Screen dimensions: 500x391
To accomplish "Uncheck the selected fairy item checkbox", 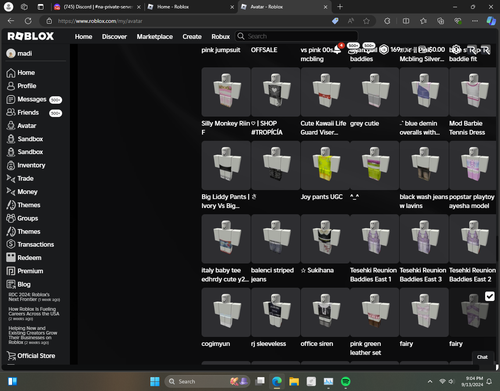I will click(x=489, y=296).
